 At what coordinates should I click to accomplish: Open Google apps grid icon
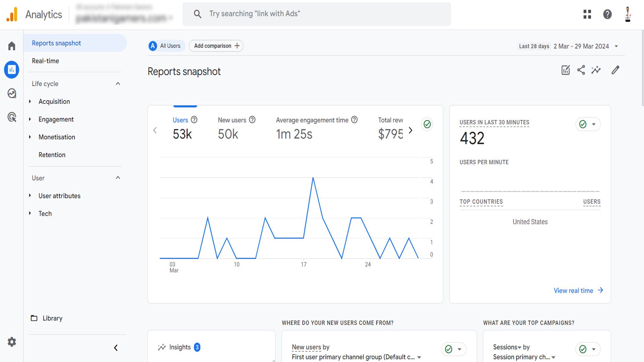pos(587,14)
